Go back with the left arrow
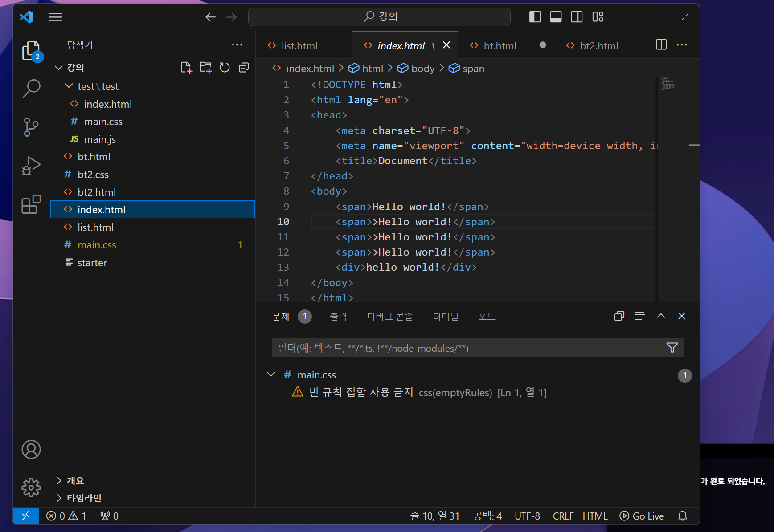 (210, 17)
